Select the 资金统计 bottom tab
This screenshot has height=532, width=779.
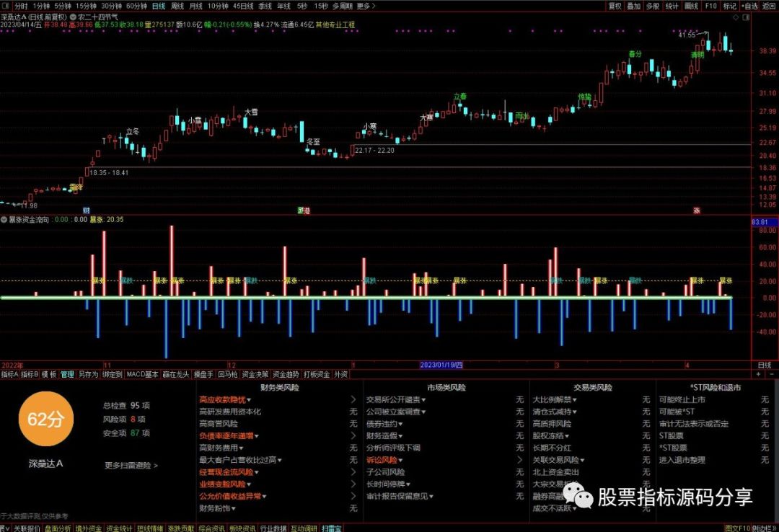(119, 528)
